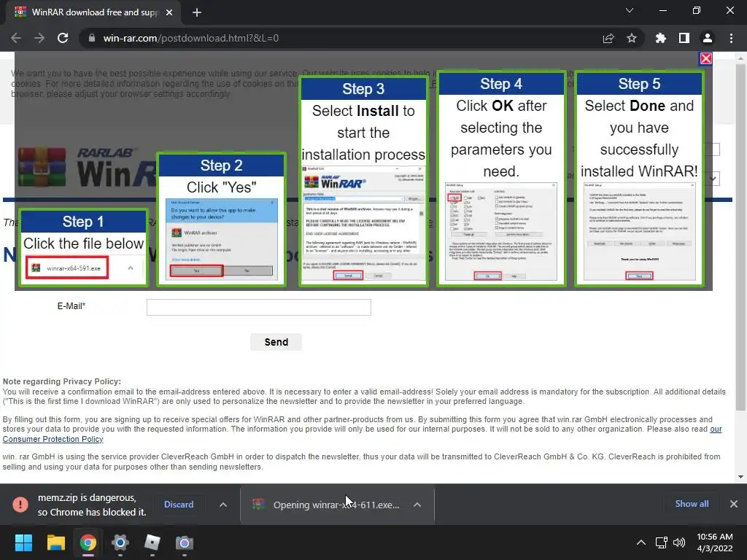
Task: Click the Step 2 Yes prompt thumbnail
Action: click(222, 239)
